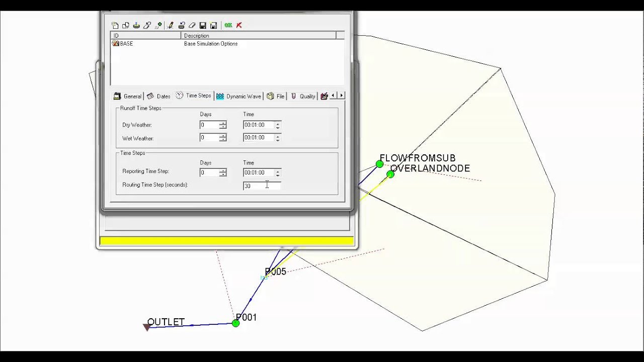
Task: Create a new simulation options record
Action: 115,25
